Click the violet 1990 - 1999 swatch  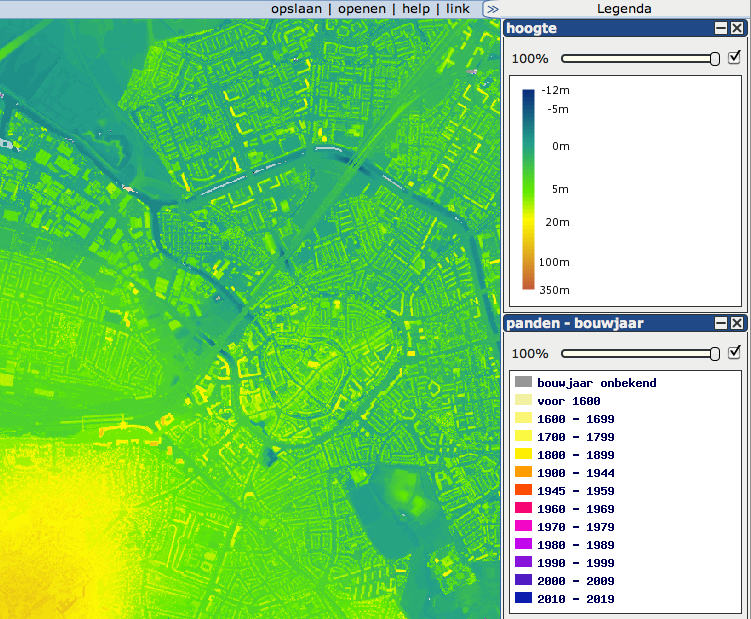[523, 562]
